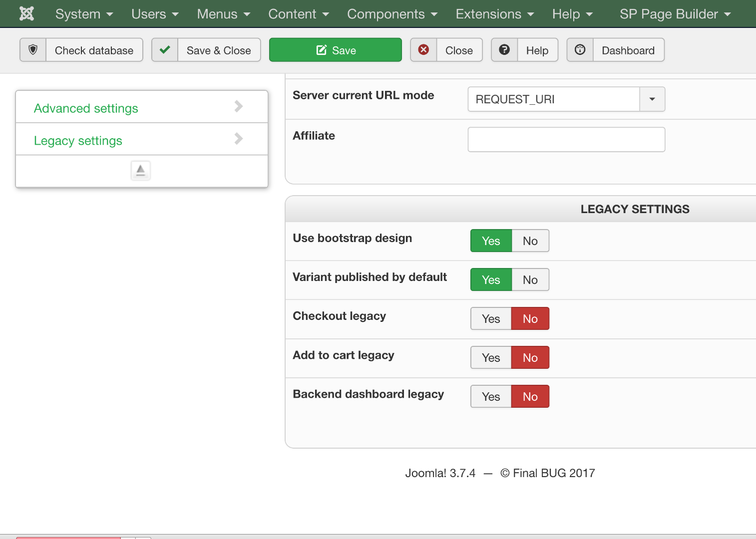
Task: Set Add to cart legacy to Yes
Action: 491,358
